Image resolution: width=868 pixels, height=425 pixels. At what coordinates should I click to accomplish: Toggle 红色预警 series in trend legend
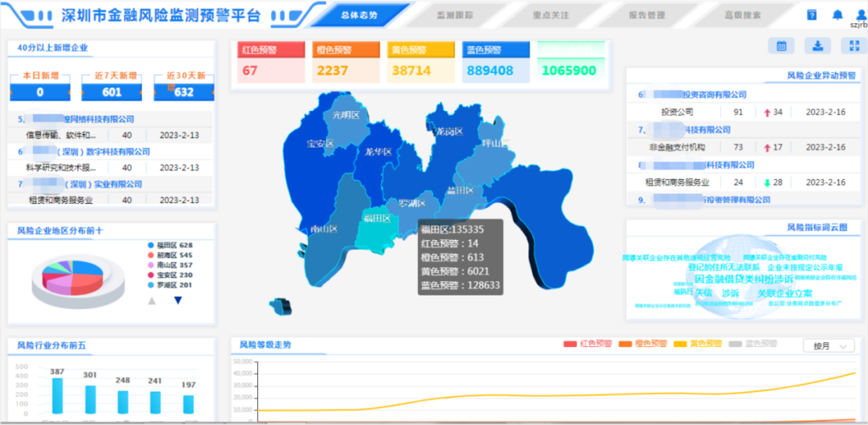(588, 344)
